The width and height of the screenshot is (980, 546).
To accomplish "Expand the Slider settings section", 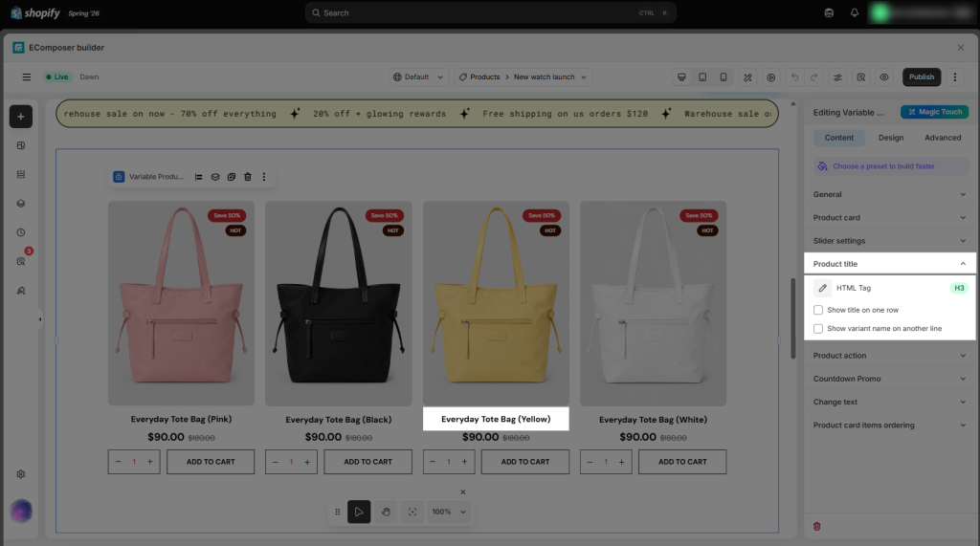I will point(889,241).
